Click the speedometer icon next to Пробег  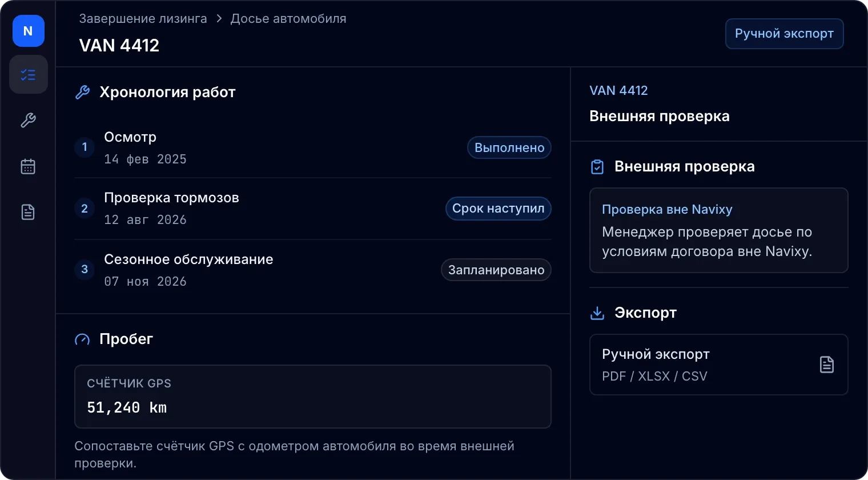click(82, 339)
